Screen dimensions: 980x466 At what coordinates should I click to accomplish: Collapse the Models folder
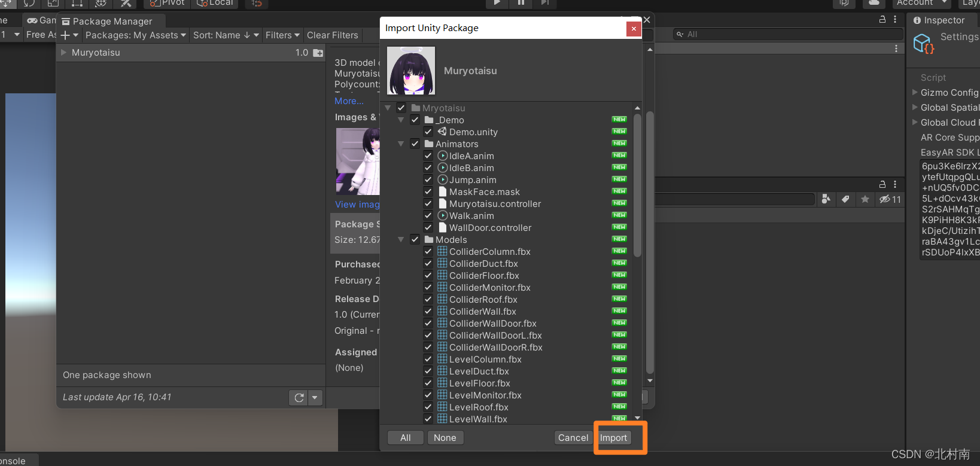(401, 239)
